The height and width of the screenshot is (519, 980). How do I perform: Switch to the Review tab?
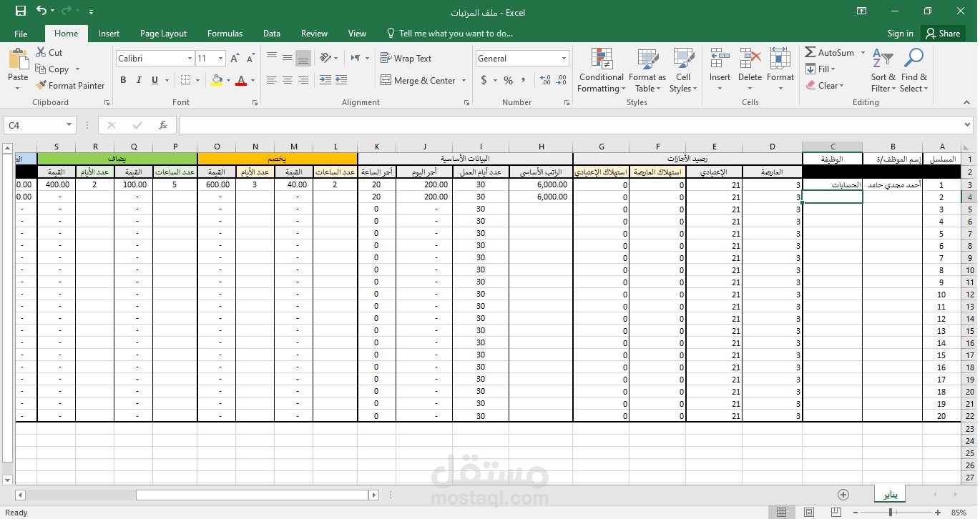(x=314, y=34)
